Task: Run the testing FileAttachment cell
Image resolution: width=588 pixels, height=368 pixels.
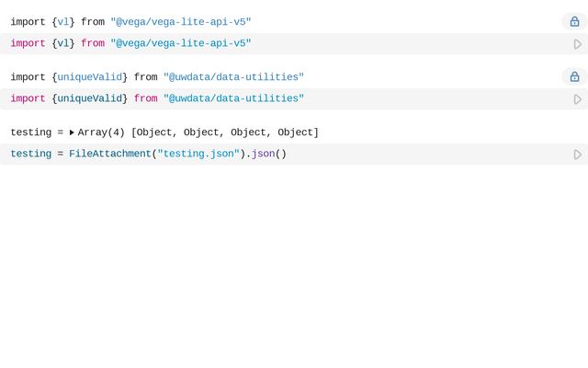Action: click(577, 154)
